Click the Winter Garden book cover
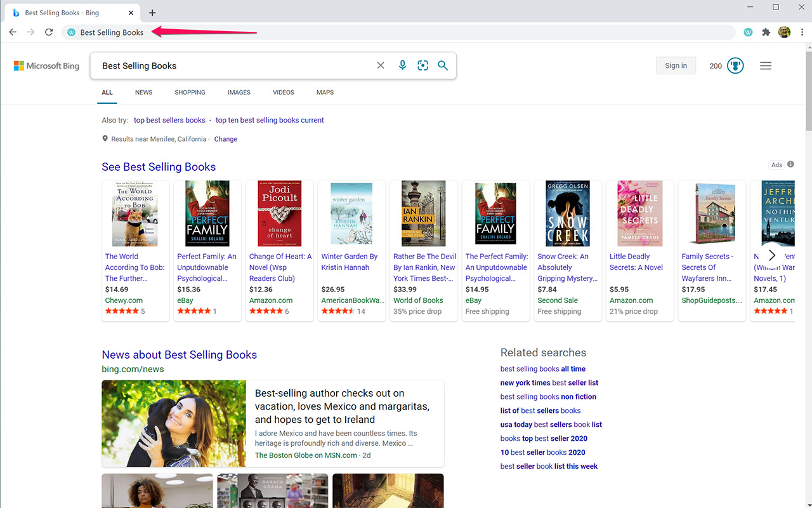The width and height of the screenshot is (812, 508). pos(351,214)
